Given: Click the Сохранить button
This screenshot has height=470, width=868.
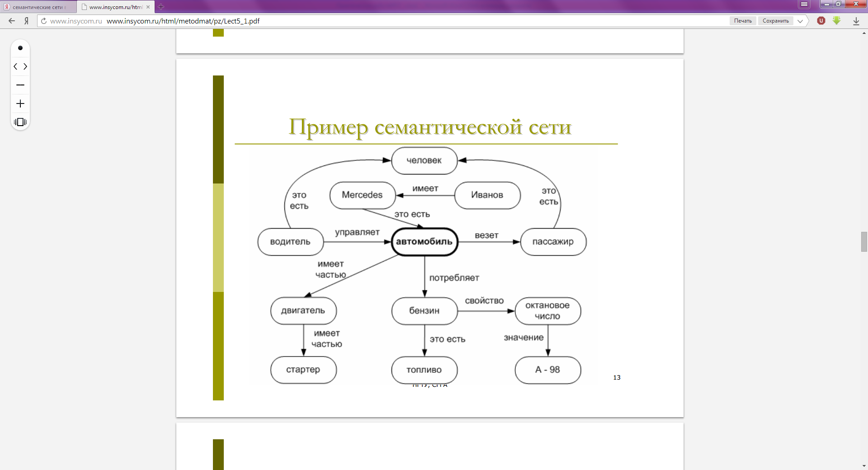Looking at the screenshot, I should coord(776,21).
